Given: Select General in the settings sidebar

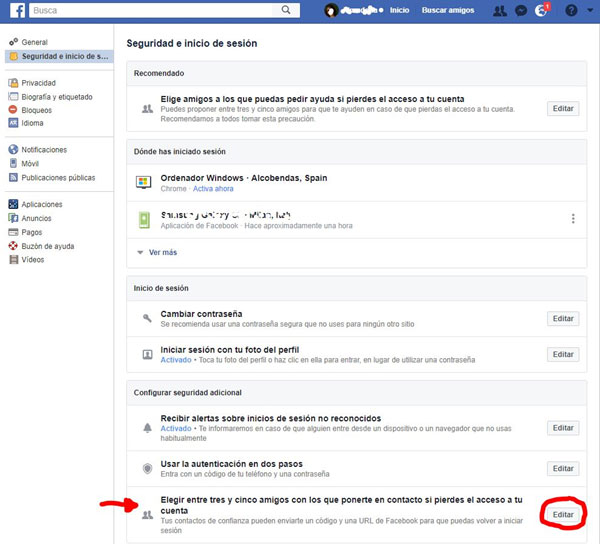Looking at the screenshot, I should [34, 42].
